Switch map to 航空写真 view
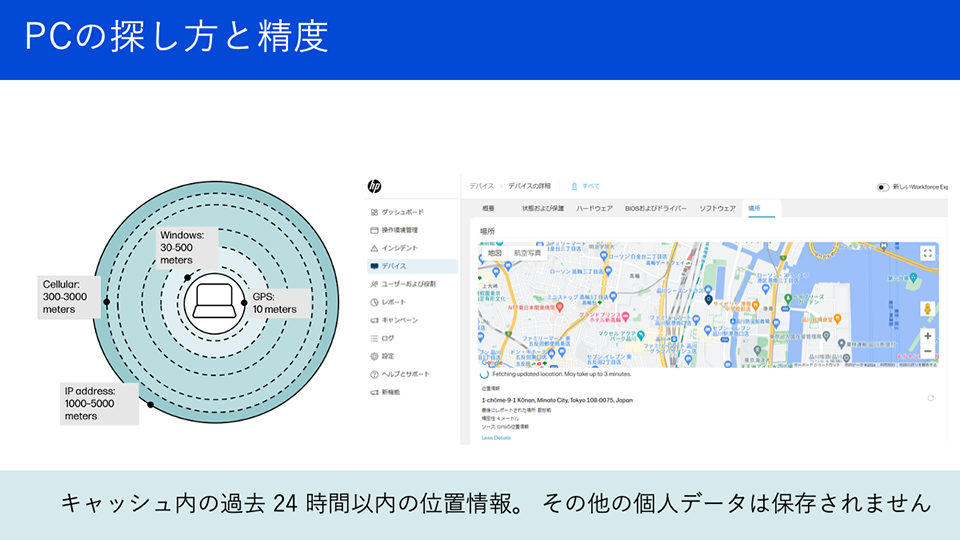Viewport: 960px width, 540px height. [527, 253]
